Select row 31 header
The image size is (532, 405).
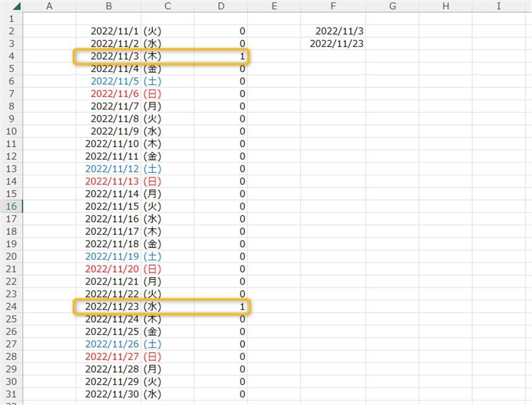(11, 394)
